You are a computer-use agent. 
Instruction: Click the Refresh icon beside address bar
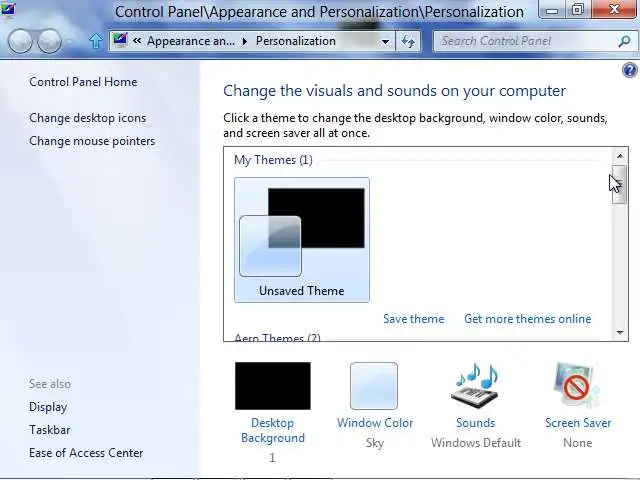click(408, 41)
